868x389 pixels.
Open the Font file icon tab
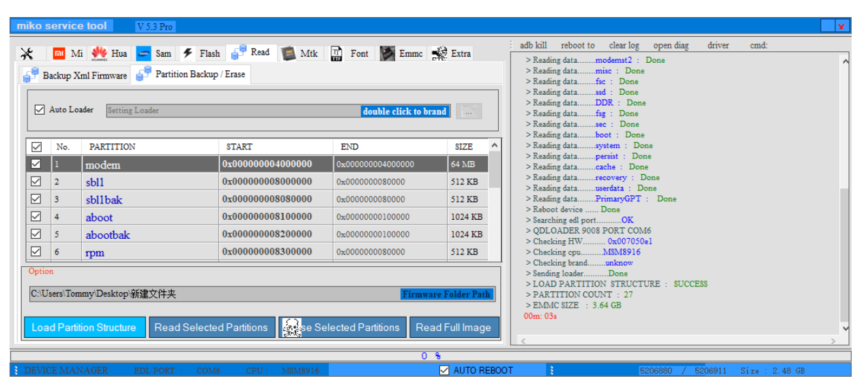click(336, 54)
